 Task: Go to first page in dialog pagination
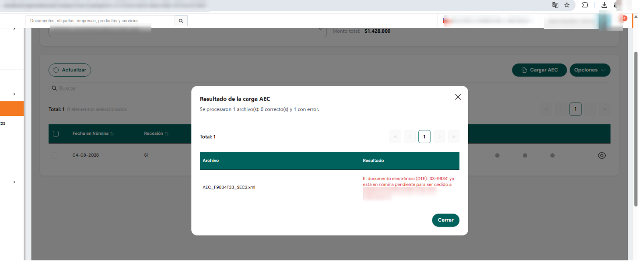(x=395, y=137)
